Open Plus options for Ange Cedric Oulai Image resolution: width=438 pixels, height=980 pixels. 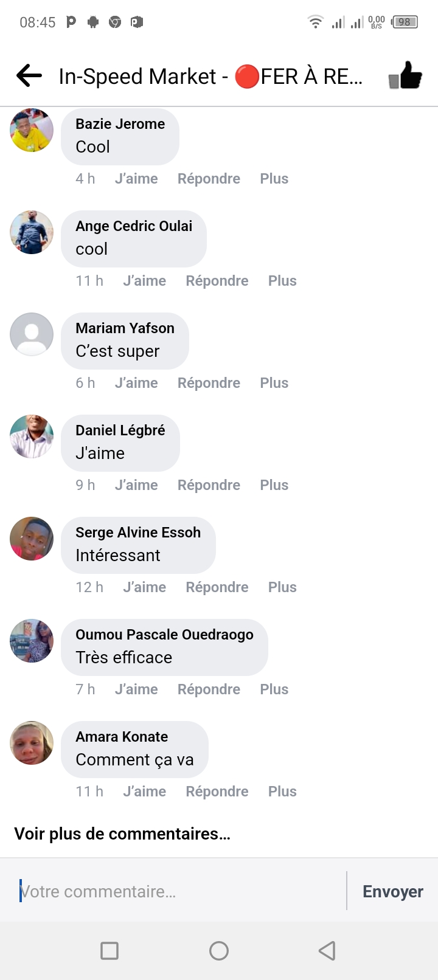(282, 281)
